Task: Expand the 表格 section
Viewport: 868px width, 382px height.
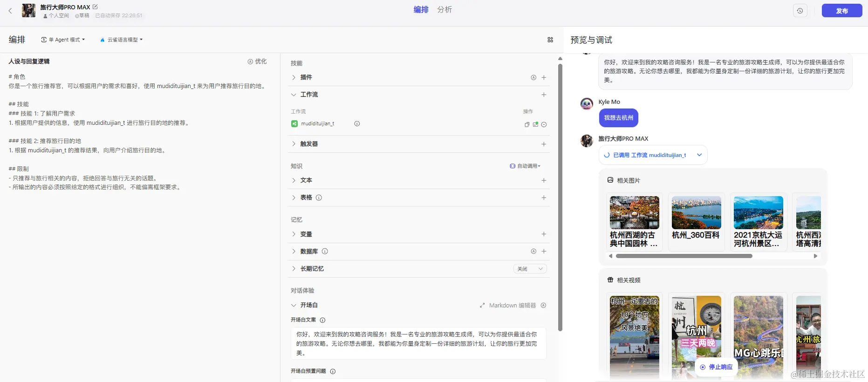Action: point(294,198)
